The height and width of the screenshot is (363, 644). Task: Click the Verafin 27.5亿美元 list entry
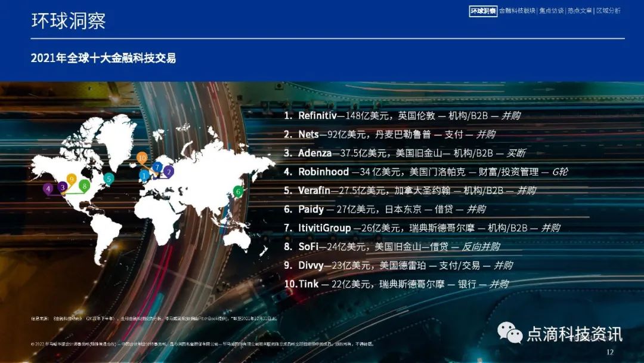point(410,190)
